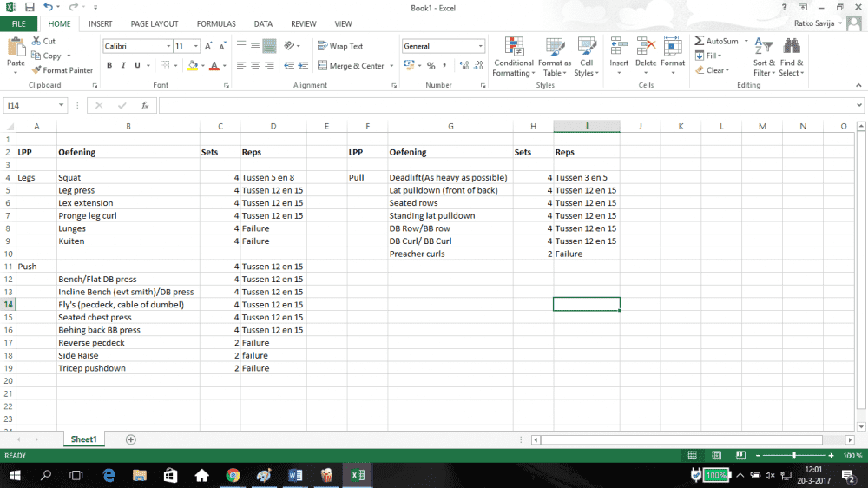Click the Format as Table icon

click(555, 56)
